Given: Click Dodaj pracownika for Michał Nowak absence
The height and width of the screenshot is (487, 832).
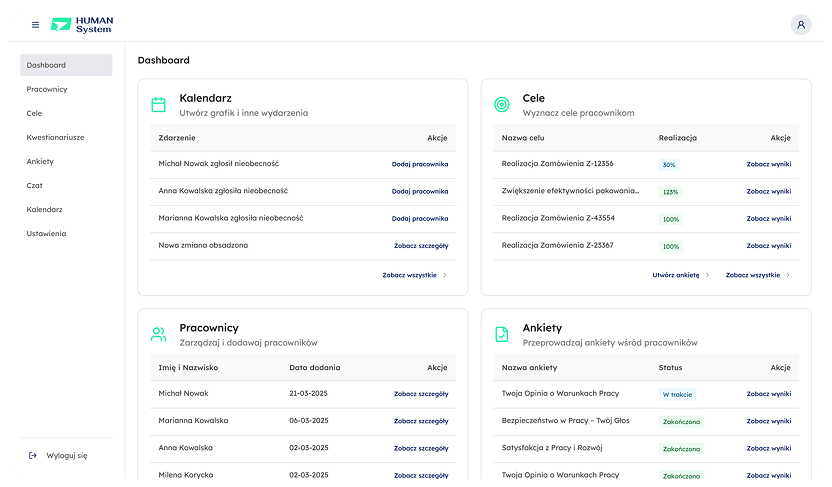Looking at the screenshot, I should click(x=420, y=164).
